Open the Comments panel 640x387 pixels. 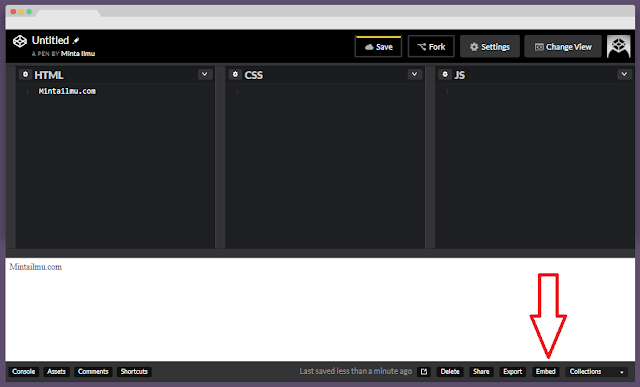click(93, 371)
